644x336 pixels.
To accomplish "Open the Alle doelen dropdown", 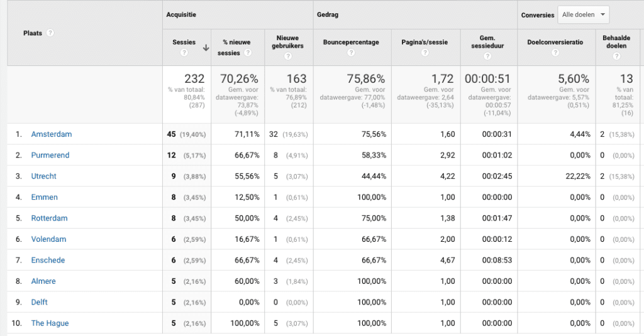I will click(583, 15).
